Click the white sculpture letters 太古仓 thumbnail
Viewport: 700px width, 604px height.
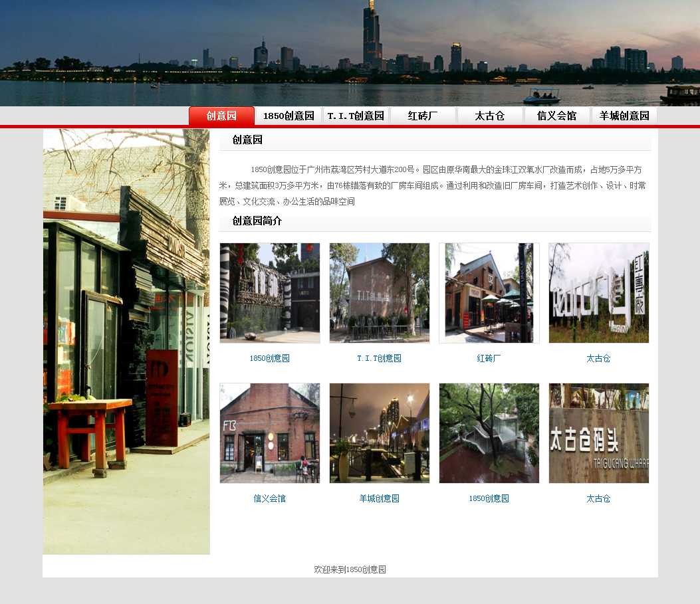click(x=599, y=293)
